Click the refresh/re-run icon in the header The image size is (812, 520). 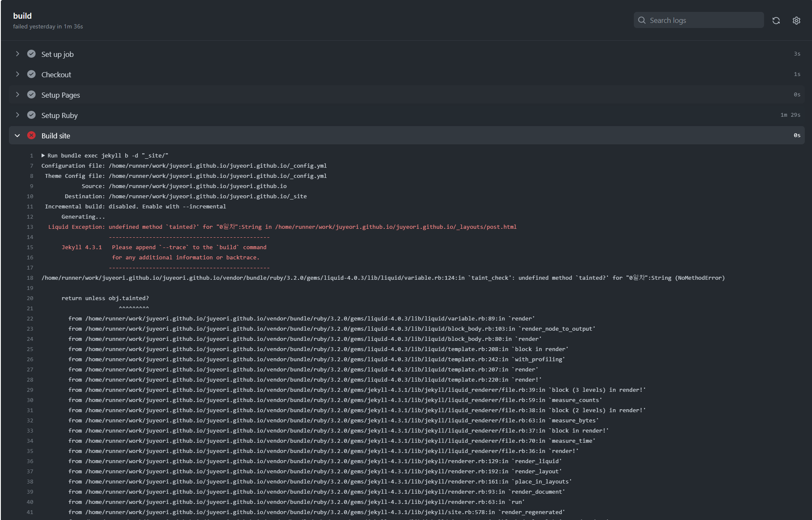776,20
